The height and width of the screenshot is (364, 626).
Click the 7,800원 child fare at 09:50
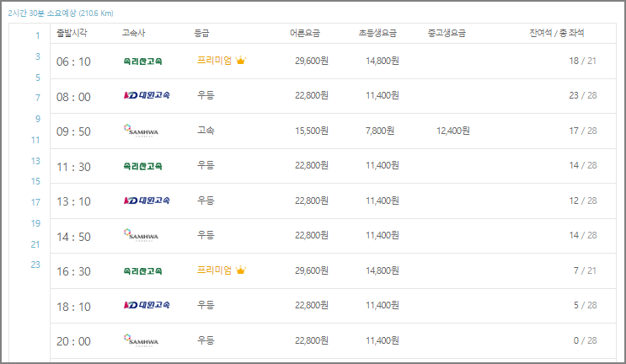pos(380,131)
